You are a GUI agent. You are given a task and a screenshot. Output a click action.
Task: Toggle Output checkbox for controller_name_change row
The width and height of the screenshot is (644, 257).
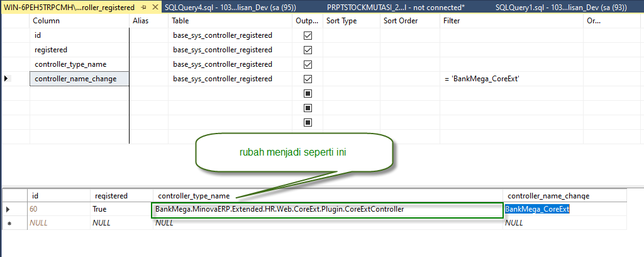(308, 79)
